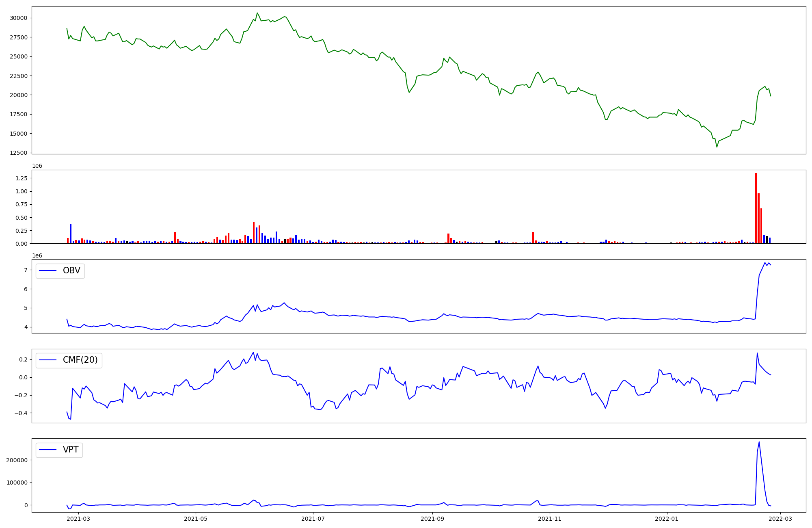
Task: Click the 200000 tick on VPT axis
Action: 17,460
